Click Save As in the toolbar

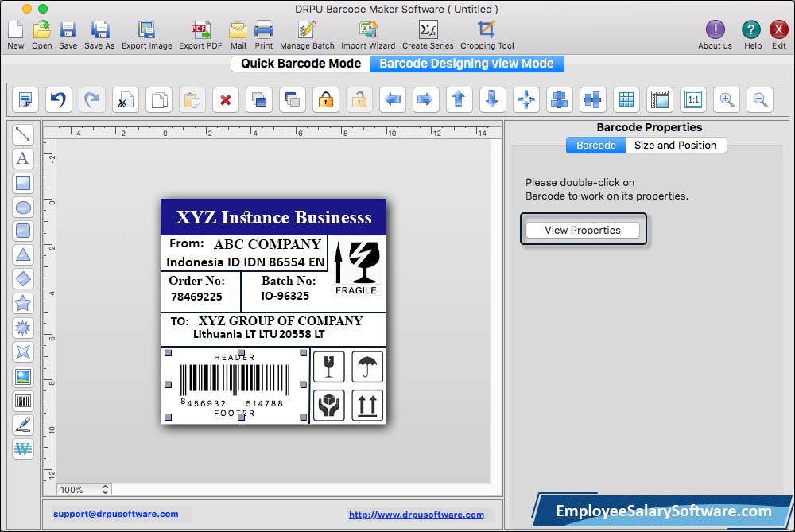point(99,35)
